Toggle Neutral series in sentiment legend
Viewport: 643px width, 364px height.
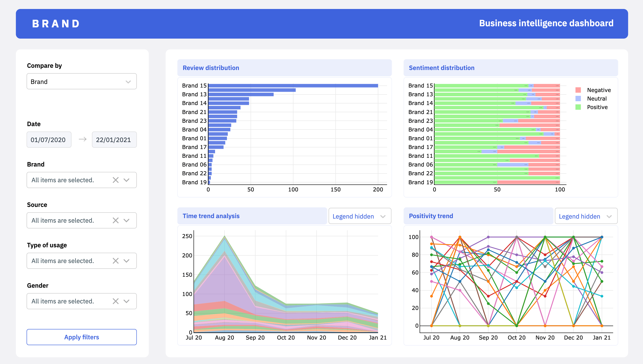click(597, 99)
